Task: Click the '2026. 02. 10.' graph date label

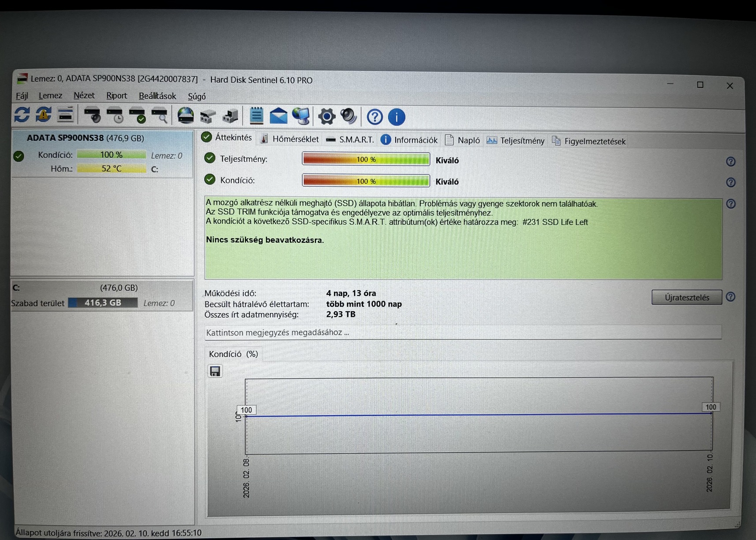Action: [x=709, y=472]
